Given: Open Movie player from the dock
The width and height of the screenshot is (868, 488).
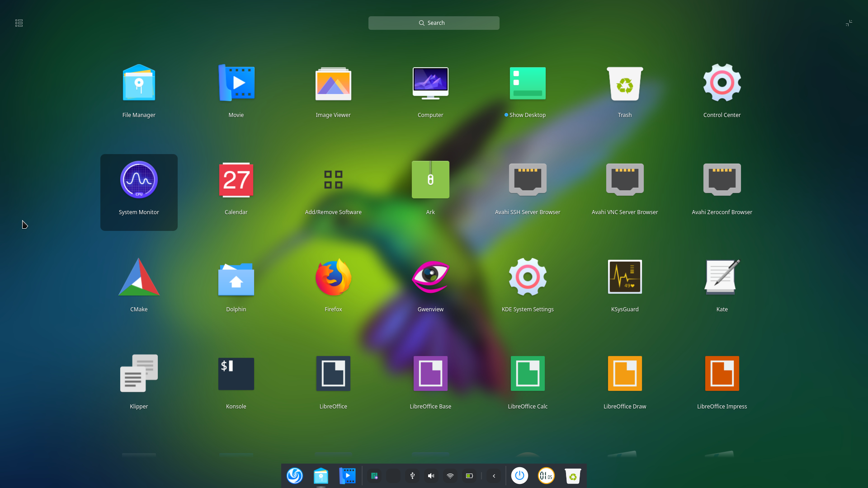Looking at the screenshot, I should click(347, 476).
